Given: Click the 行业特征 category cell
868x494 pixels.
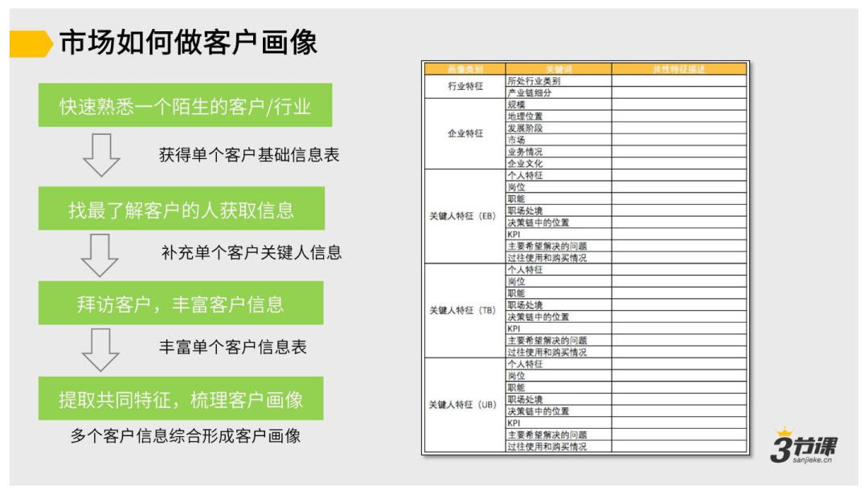Looking at the screenshot, I should click(x=465, y=87).
